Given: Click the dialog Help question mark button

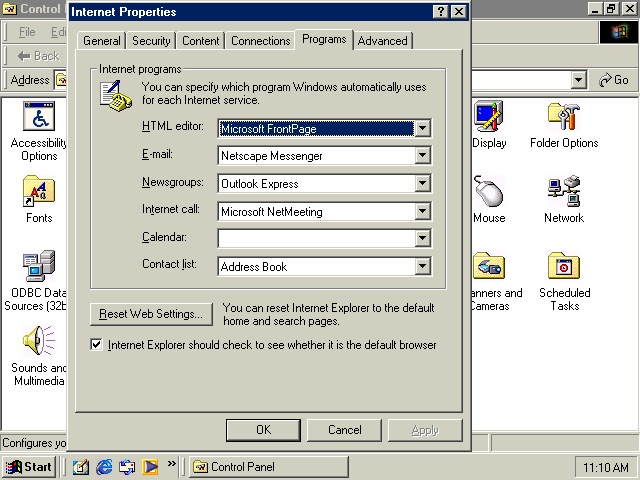Looking at the screenshot, I should [x=441, y=11].
